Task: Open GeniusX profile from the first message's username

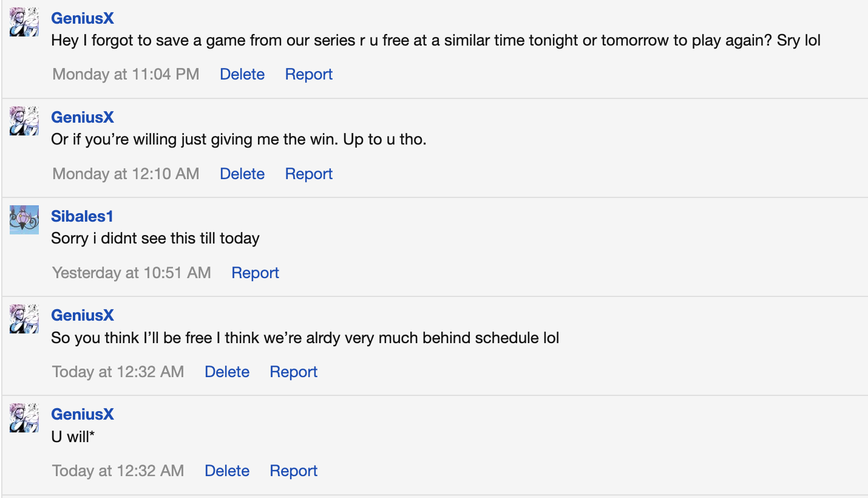Action: (x=83, y=18)
